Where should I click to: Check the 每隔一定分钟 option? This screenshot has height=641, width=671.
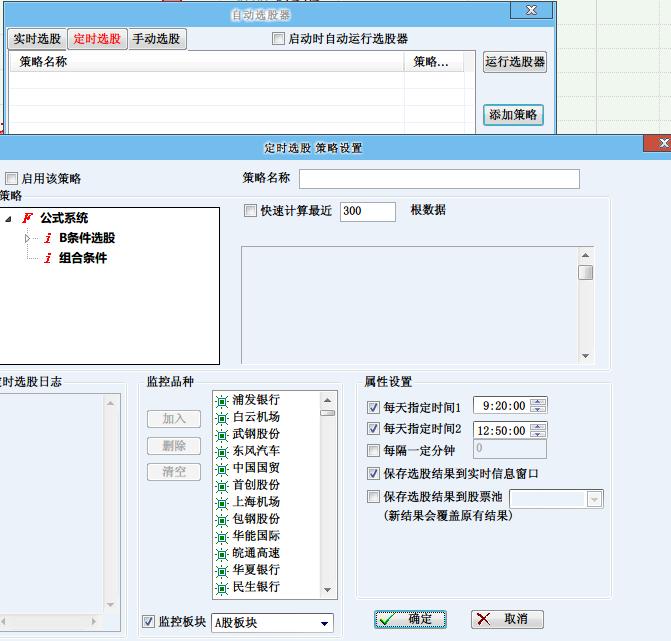tap(374, 451)
